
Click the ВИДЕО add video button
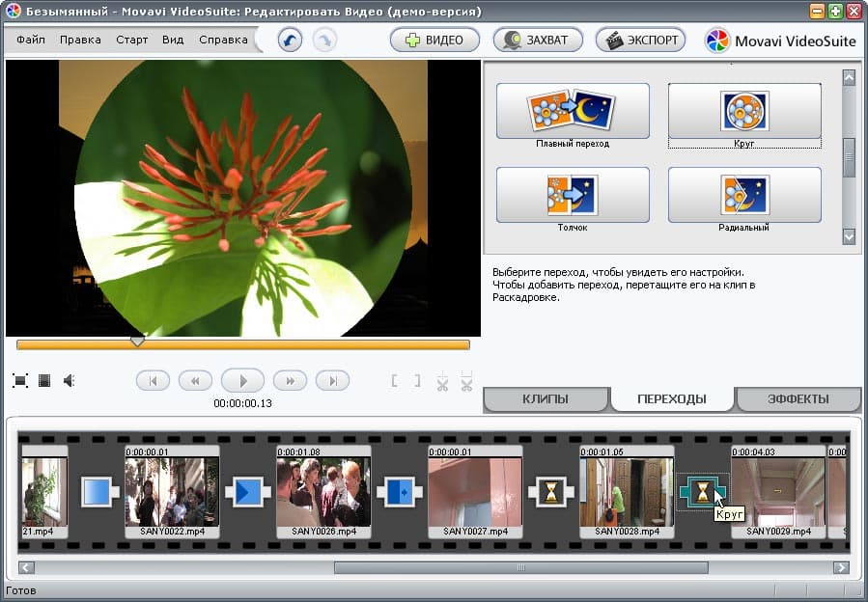tap(434, 40)
